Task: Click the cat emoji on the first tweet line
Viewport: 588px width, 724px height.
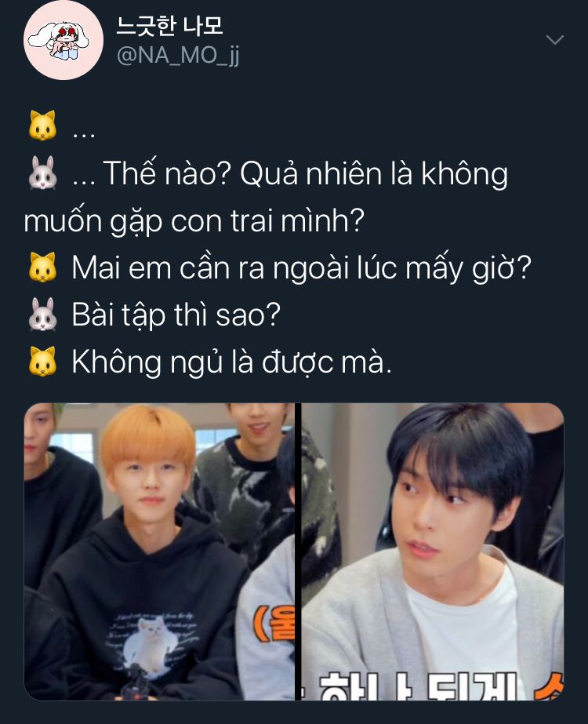Action: [42, 126]
